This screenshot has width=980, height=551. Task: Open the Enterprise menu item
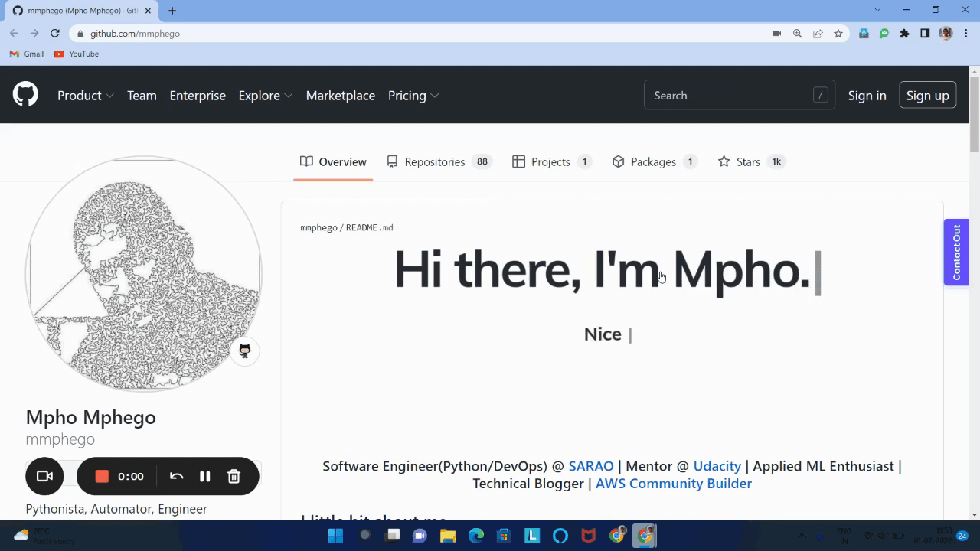(x=198, y=96)
